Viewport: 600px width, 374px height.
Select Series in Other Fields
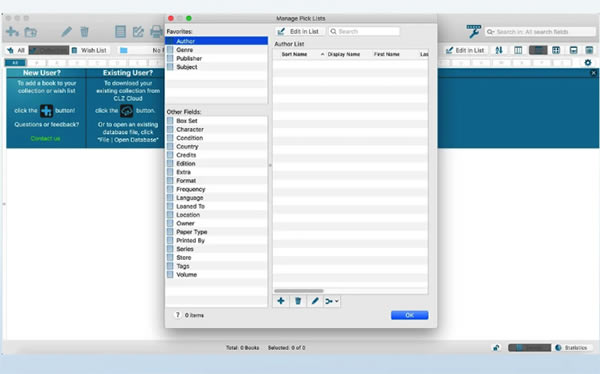click(x=217, y=249)
